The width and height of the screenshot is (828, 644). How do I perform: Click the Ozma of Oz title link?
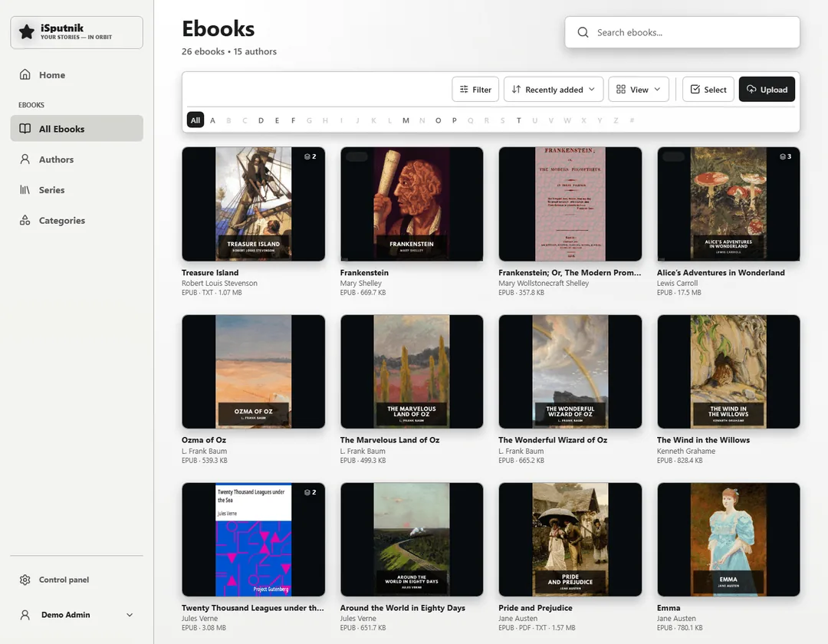coord(204,440)
